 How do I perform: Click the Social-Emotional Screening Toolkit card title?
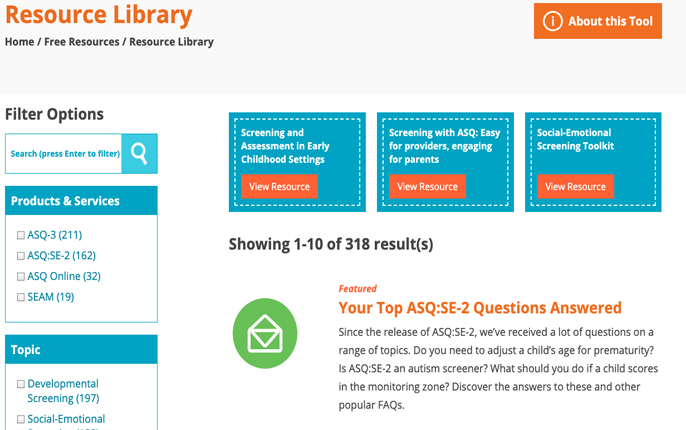575,140
